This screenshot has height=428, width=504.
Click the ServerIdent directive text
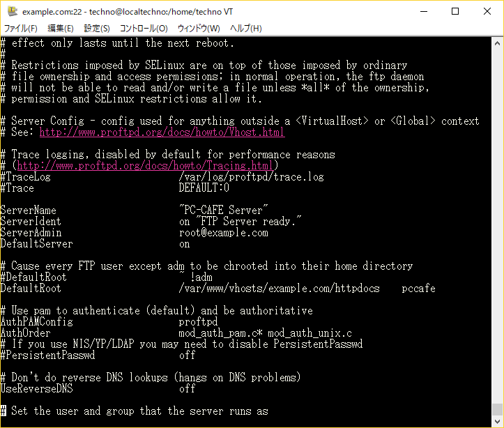[31, 222]
